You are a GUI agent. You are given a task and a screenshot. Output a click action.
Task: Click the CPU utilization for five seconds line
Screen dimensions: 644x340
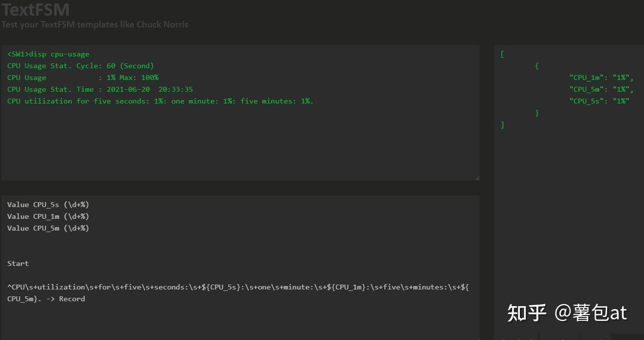[160, 101]
